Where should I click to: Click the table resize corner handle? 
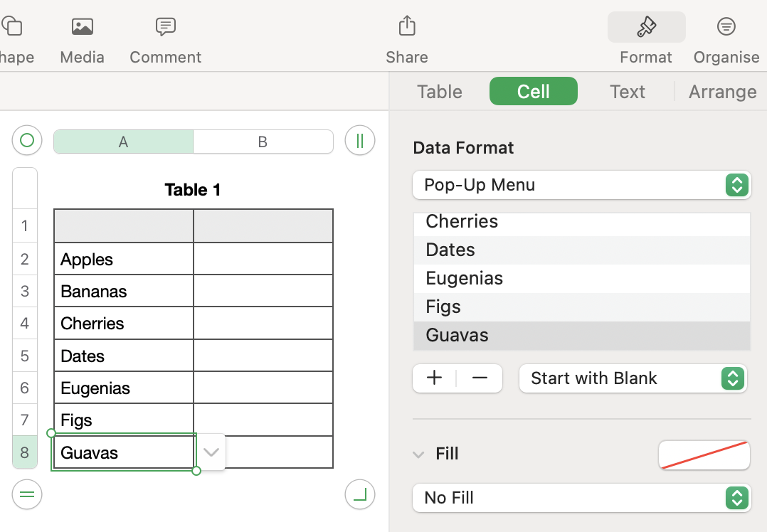click(x=359, y=494)
